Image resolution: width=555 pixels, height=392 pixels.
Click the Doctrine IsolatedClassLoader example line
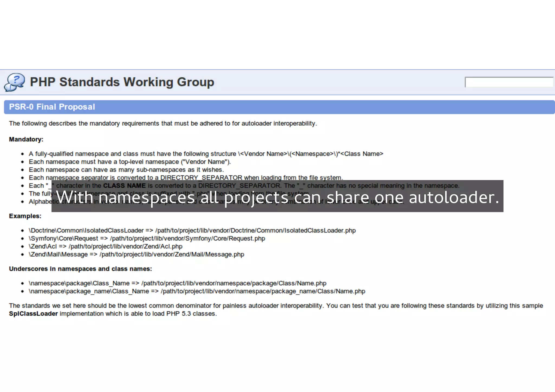point(192,230)
